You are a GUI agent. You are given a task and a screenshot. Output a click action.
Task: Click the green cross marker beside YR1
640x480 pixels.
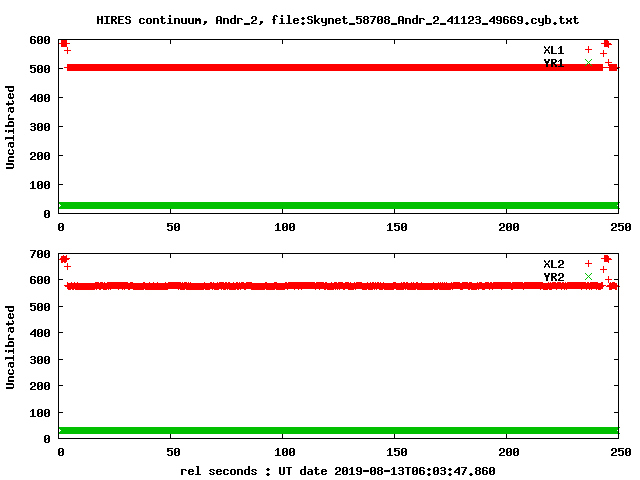pos(588,62)
